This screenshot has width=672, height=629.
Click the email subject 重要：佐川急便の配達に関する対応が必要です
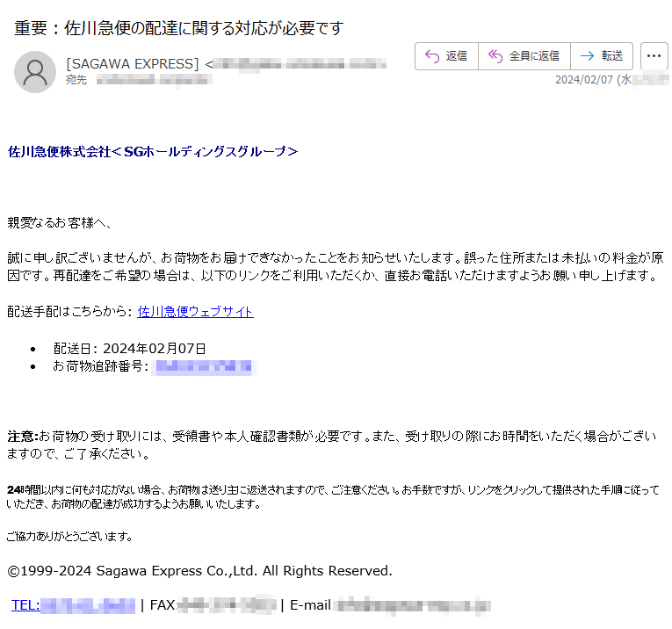pyautogui.click(x=178, y=28)
